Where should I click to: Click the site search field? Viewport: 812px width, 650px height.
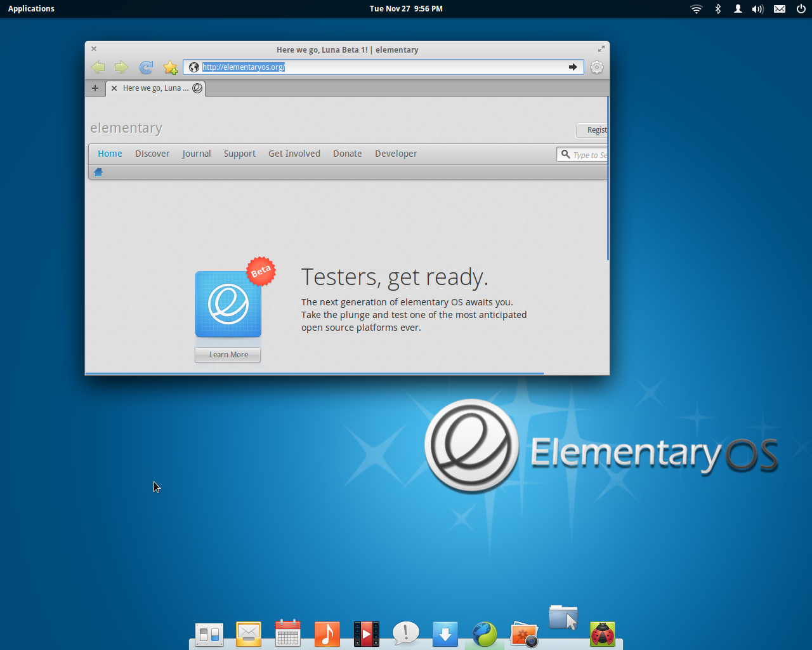582,155
